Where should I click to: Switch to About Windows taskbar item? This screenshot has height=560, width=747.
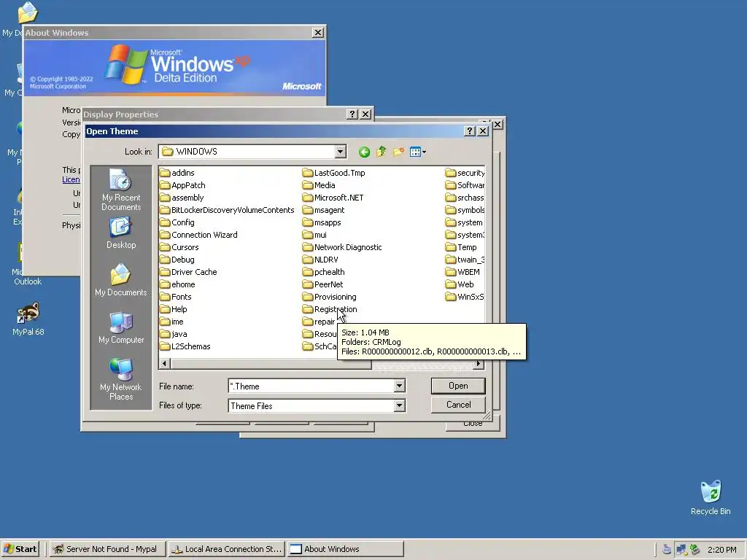pos(345,549)
